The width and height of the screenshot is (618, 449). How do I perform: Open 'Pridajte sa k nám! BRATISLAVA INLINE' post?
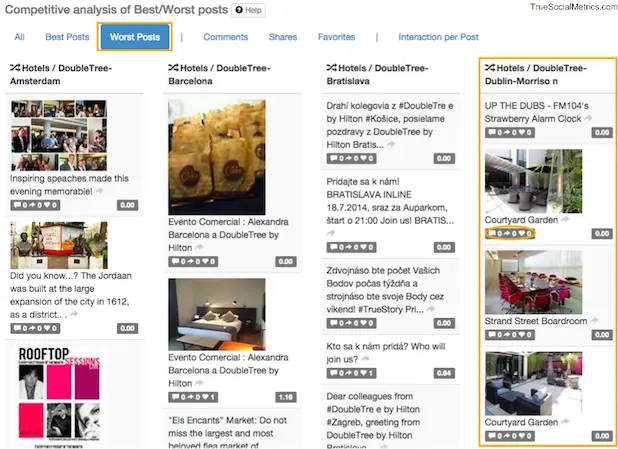tap(390, 201)
